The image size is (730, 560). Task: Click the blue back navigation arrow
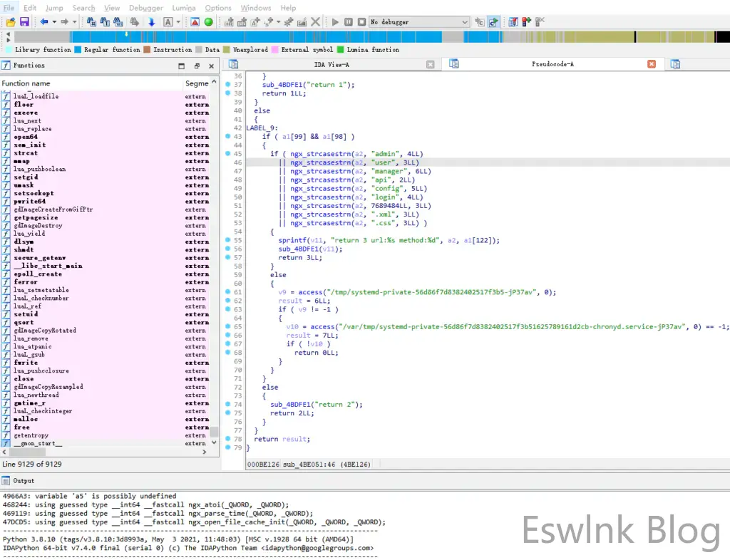[43, 22]
